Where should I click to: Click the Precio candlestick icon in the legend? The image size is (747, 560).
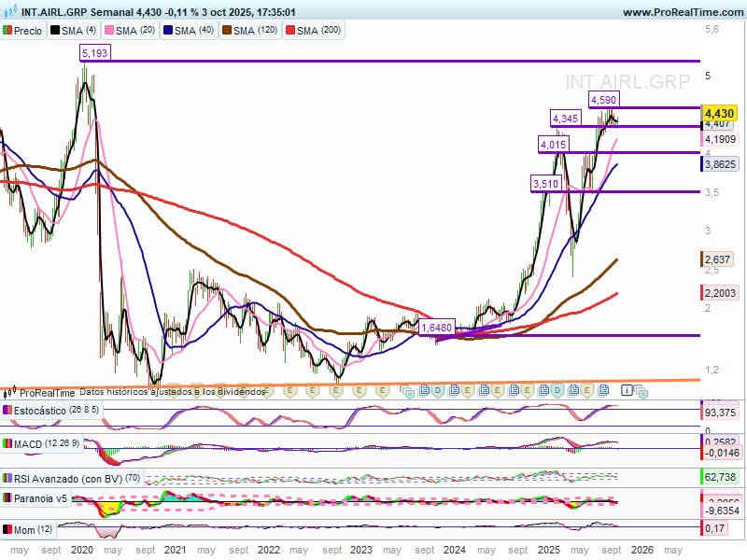8,31
